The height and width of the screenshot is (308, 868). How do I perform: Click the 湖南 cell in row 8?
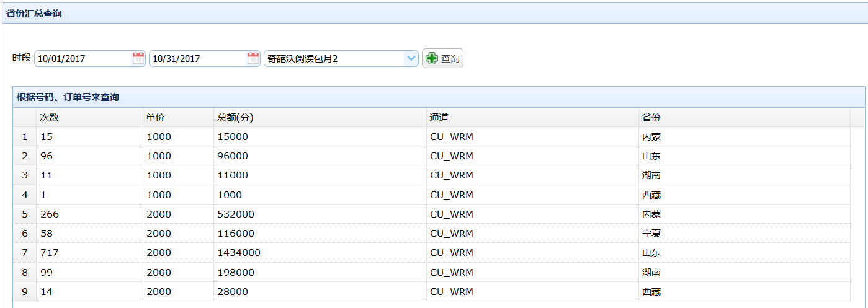click(x=651, y=273)
